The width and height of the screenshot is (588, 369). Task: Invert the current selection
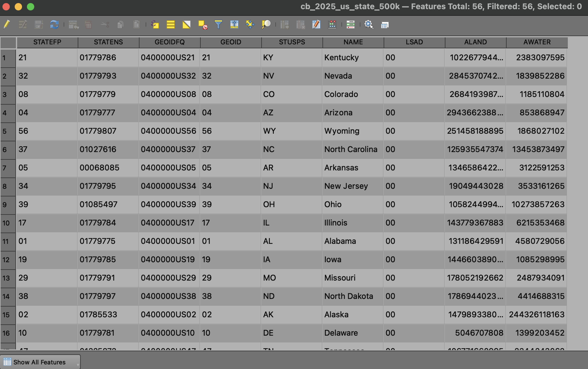coord(187,24)
